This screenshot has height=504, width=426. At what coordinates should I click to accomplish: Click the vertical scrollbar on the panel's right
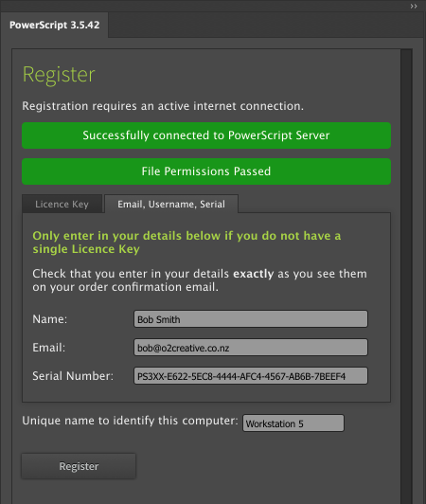(x=406, y=277)
